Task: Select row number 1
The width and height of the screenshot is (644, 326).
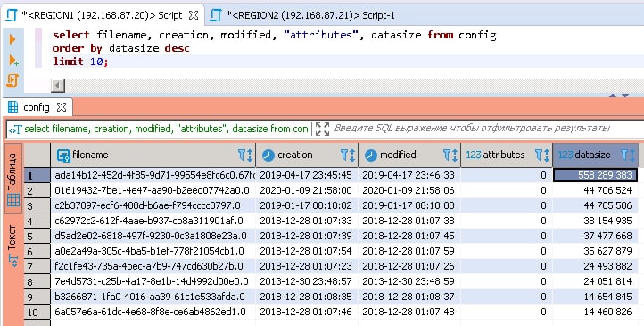Action: tap(37, 176)
